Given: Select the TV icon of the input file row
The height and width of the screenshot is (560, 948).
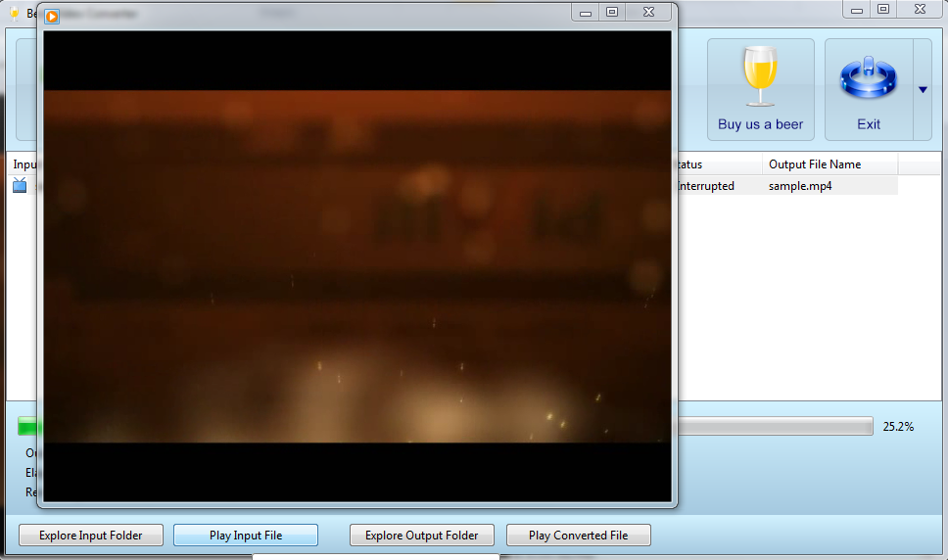Looking at the screenshot, I should (20, 185).
